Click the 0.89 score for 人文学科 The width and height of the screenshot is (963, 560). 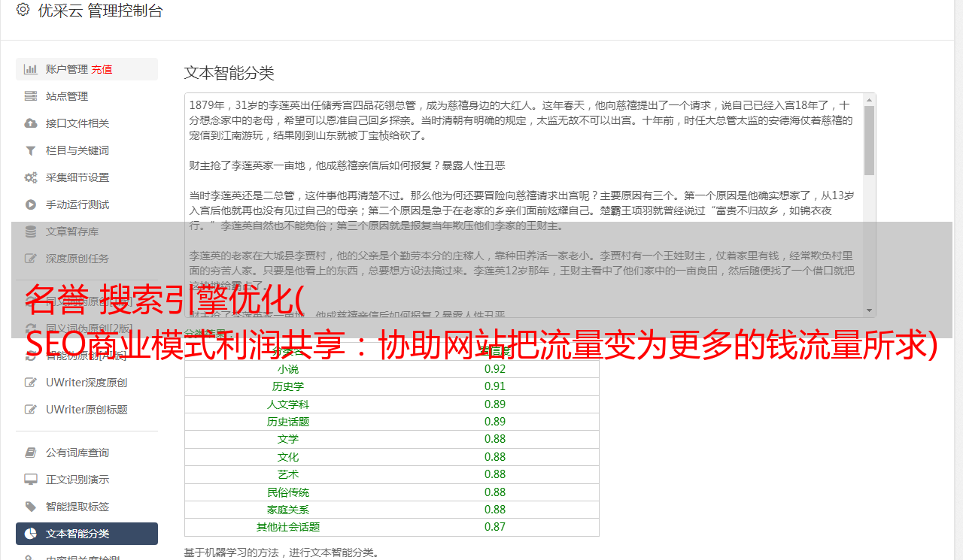[495, 404]
